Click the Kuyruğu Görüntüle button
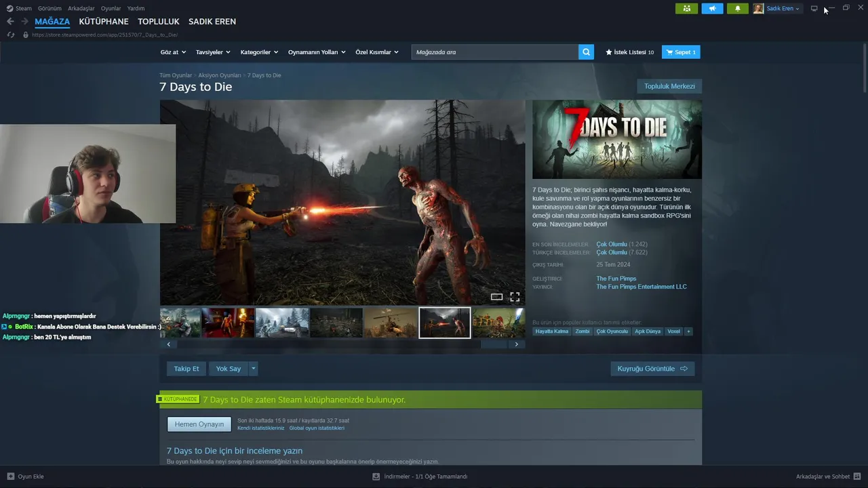The image size is (868, 488). click(x=652, y=369)
